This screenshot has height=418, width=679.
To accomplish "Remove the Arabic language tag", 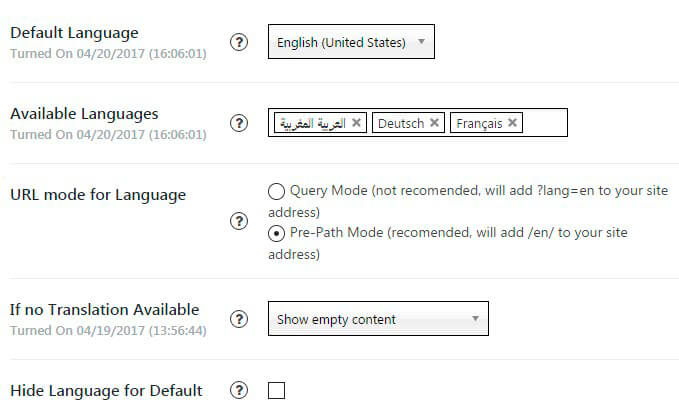I will tap(356, 123).
